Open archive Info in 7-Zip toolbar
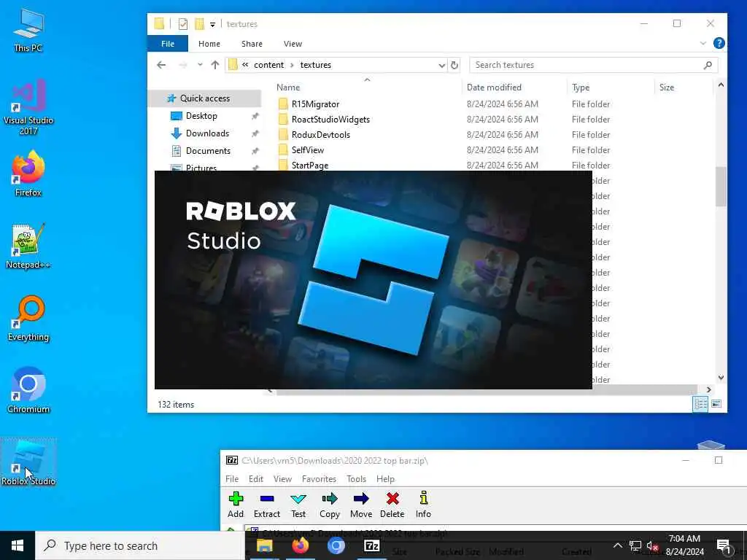The height and width of the screenshot is (560, 747). (x=423, y=505)
